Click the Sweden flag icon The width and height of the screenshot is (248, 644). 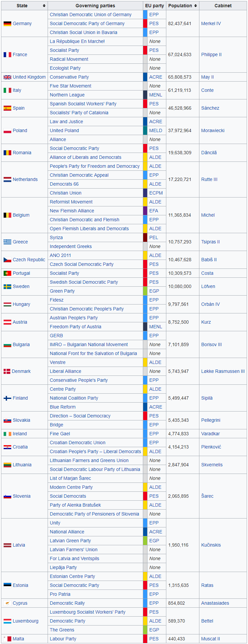7,287
